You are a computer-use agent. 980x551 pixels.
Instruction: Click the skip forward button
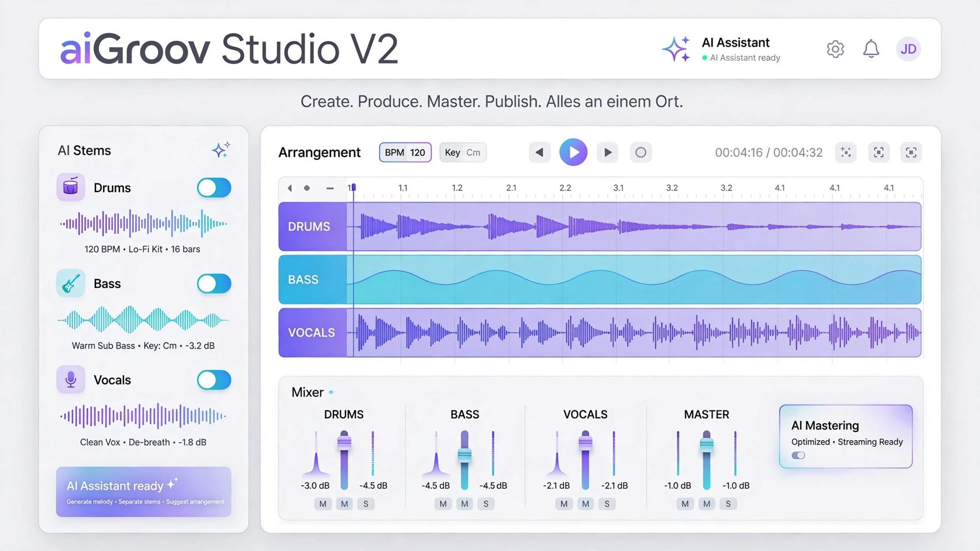click(608, 153)
